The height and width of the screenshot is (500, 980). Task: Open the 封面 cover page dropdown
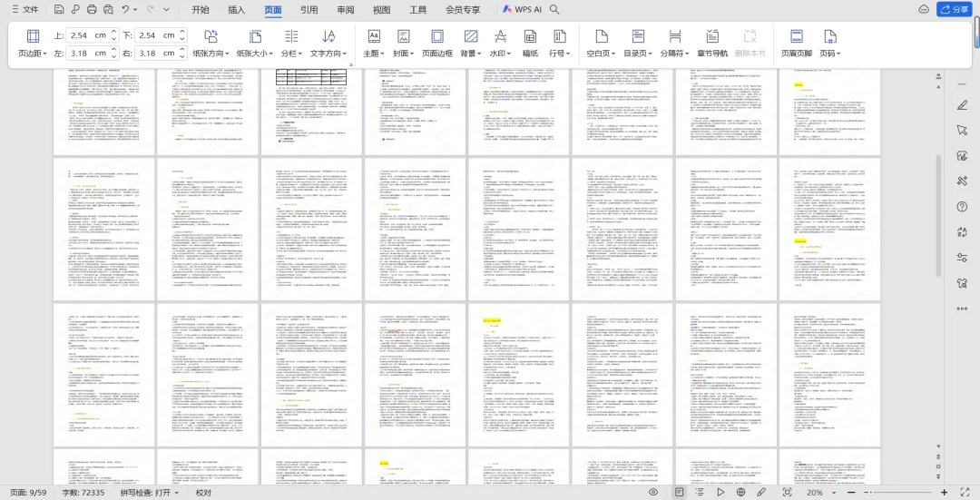click(x=404, y=44)
